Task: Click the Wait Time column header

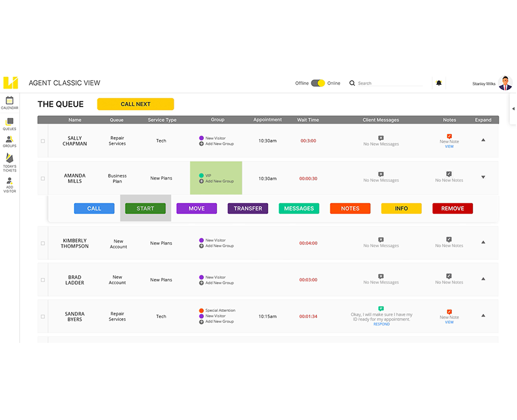Action: click(x=308, y=120)
